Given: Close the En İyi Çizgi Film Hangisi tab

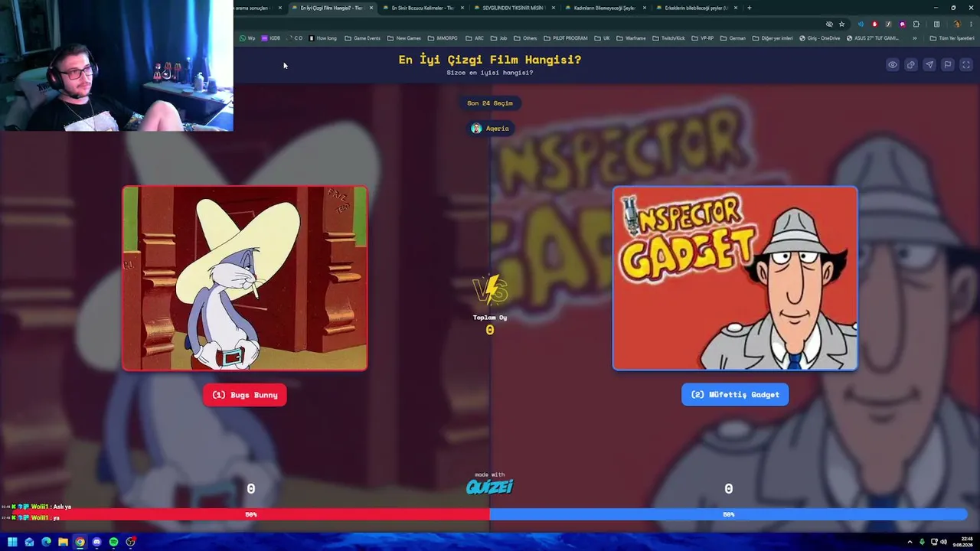Looking at the screenshot, I should pyautogui.click(x=371, y=8).
